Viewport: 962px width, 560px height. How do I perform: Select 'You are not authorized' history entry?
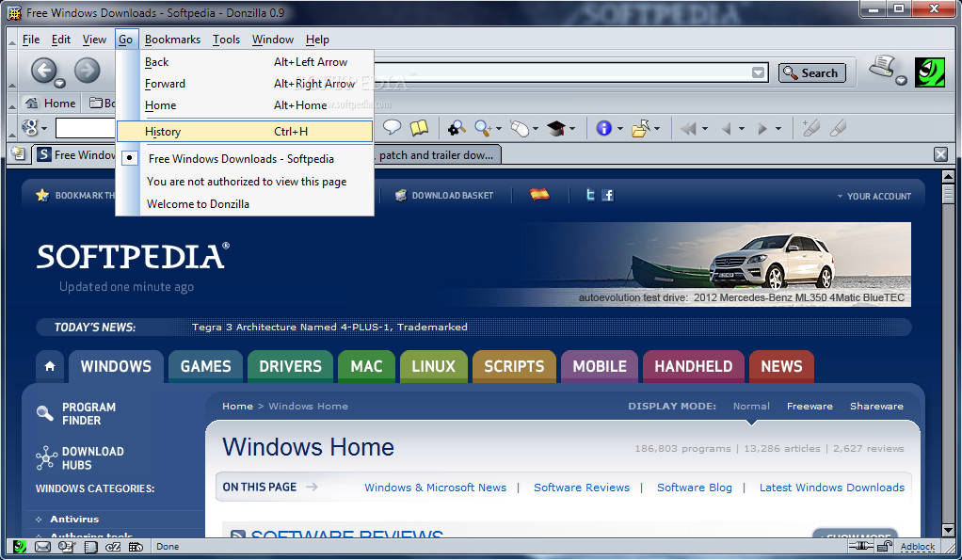244,182
